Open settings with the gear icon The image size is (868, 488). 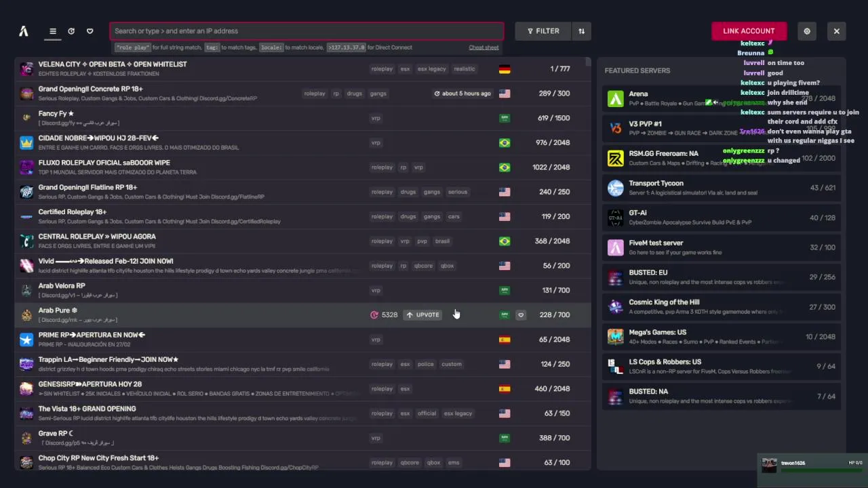pos(807,31)
